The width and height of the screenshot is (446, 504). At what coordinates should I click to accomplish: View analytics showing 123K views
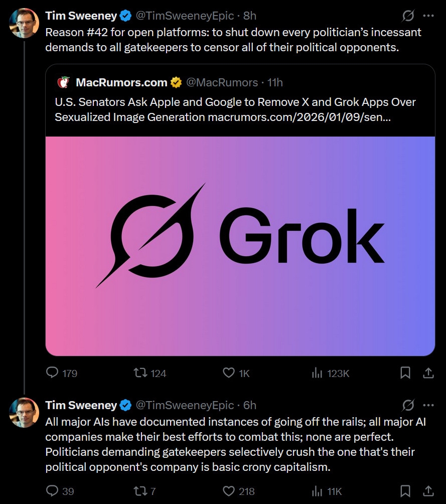(x=317, y=373)
